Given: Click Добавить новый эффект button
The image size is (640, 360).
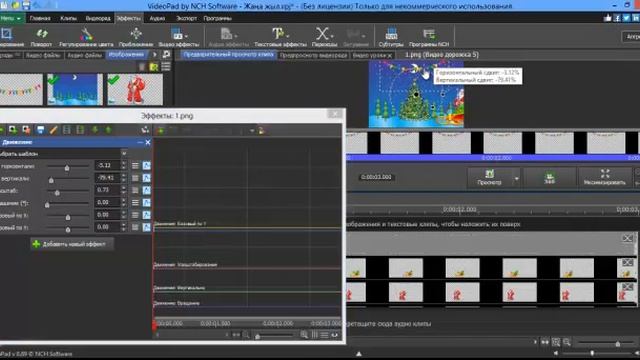Looking at the screenshot, I should point(72,244).
